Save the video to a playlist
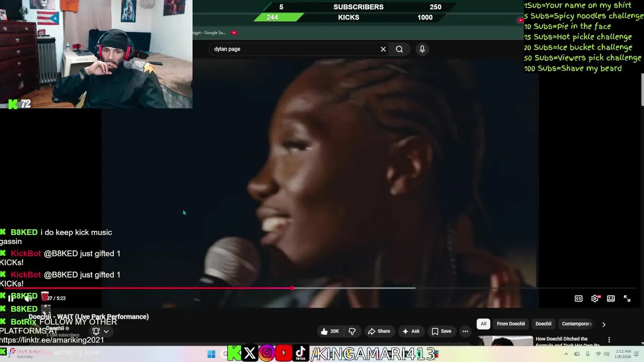644x362 pixels. [441, 331]
